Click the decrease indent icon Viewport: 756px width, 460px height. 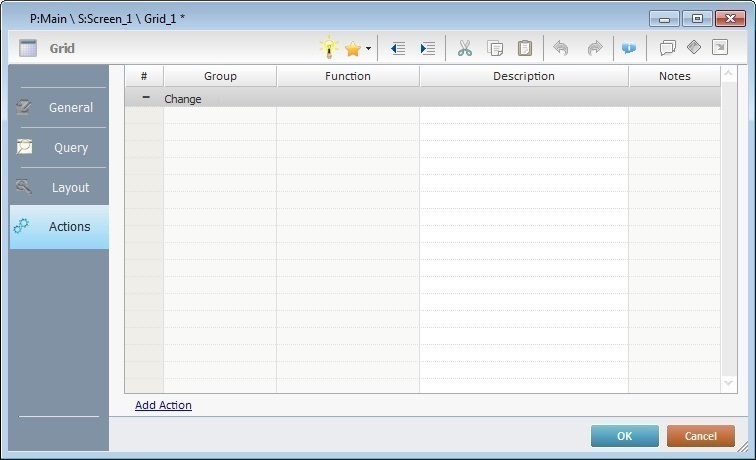[x=397, y=48]
